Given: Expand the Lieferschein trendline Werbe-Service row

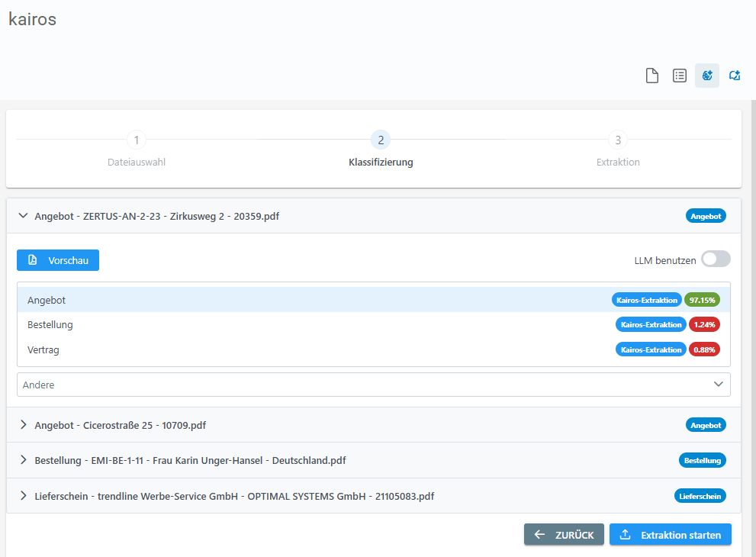Looking at the screenshot, I should [x=23, y=496].
